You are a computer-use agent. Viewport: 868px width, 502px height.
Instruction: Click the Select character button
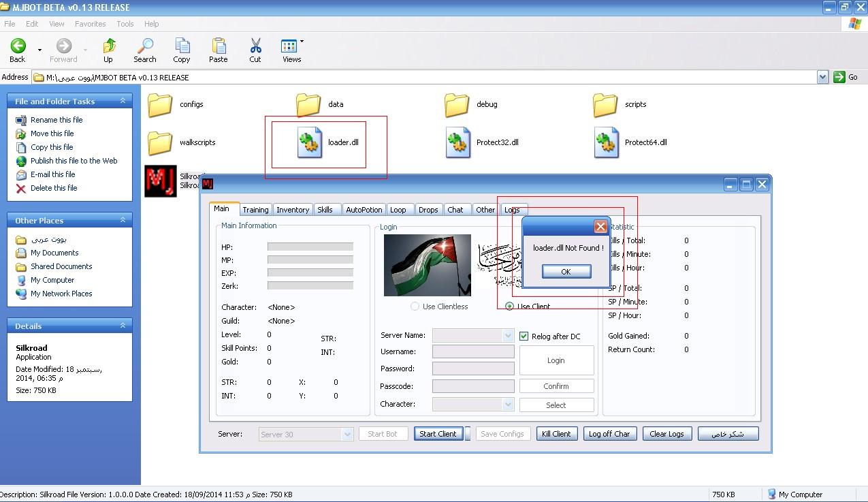[556, 405]
